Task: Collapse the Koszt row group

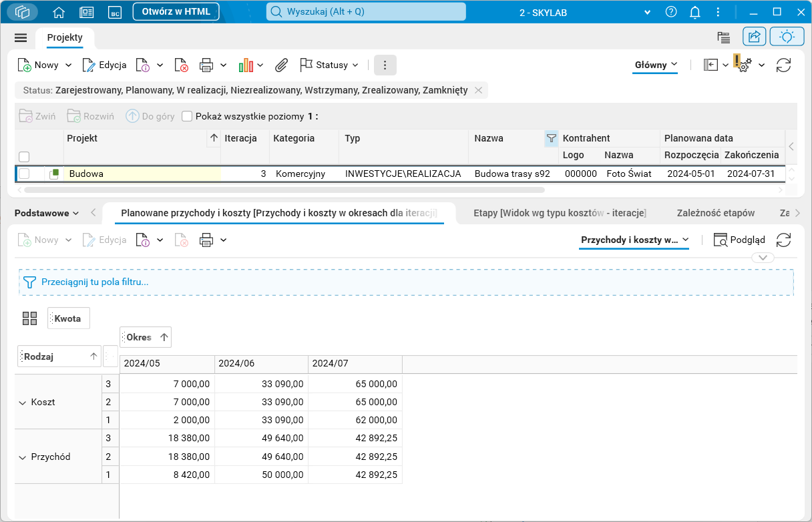Action: (x=23, y=403)
